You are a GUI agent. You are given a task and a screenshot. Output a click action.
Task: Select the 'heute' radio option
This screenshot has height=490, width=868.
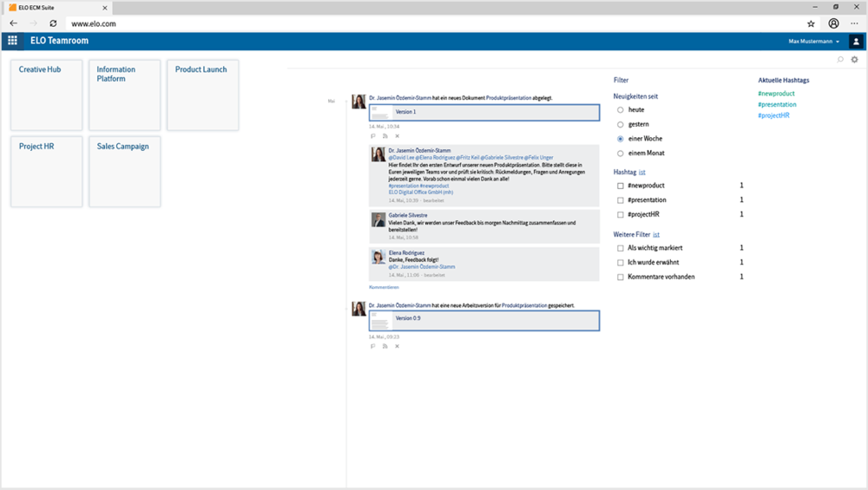tap(620, 110)
